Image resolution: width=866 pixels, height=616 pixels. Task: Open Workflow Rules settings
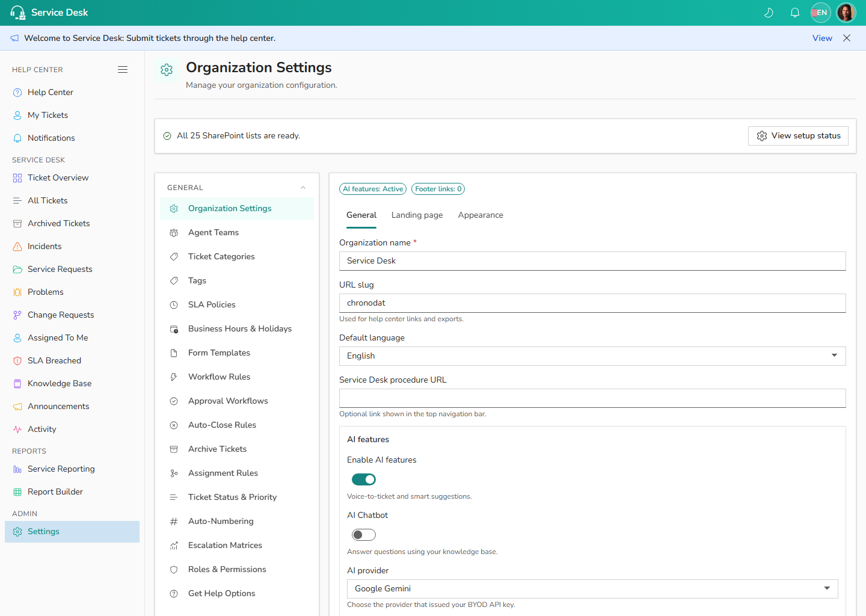tap(237, 377)
